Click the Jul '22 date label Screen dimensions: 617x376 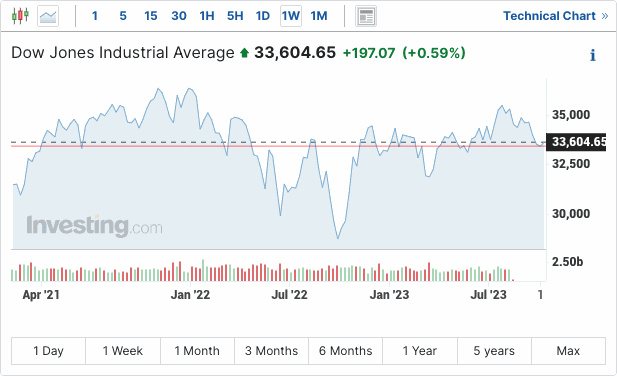[x=290, y=295]
